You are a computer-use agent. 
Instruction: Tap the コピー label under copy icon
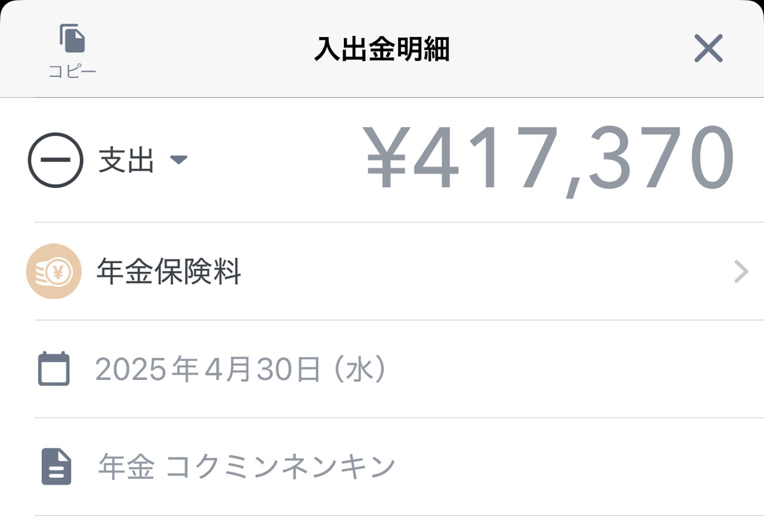click(x=72, y=72)
